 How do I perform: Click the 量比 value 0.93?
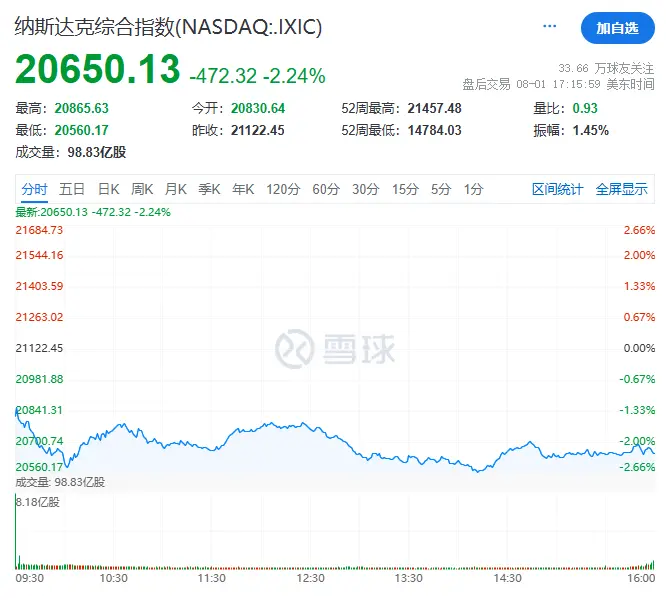click(585, 108)
